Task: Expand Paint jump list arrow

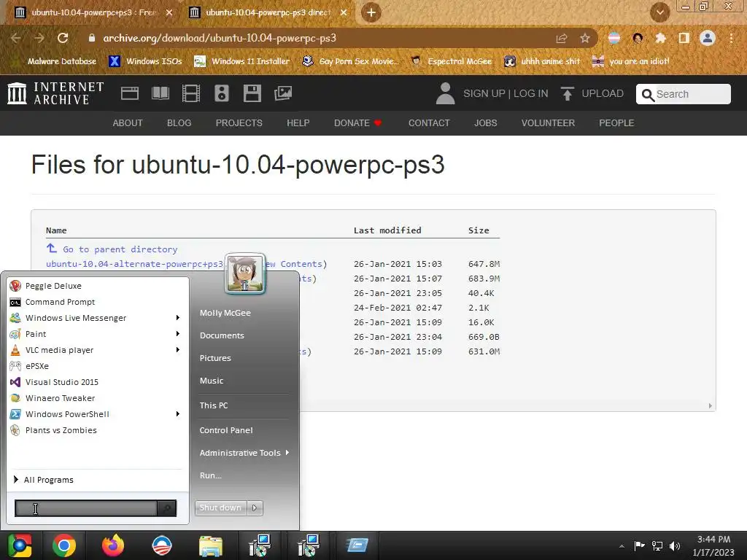Action: coord(178,334)
